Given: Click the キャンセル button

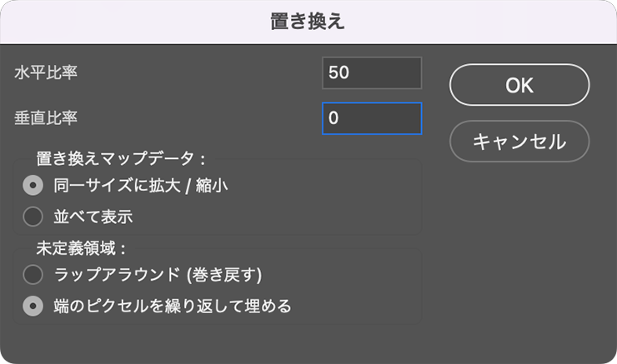Looking at the screenshot, I should coord(519,141).
